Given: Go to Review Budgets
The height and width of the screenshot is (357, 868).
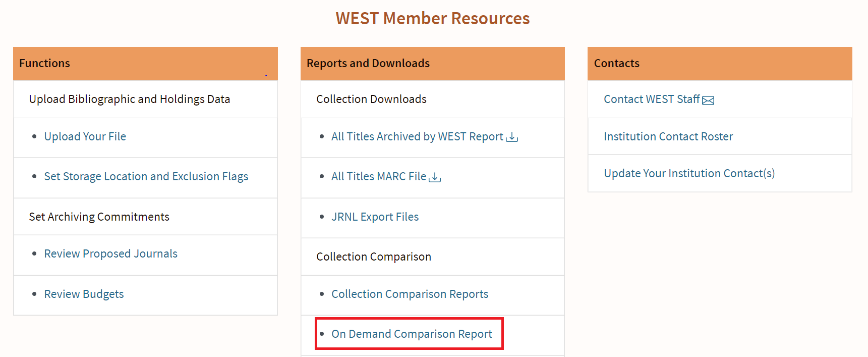Looking at the screenshot, I should (84, 294).
